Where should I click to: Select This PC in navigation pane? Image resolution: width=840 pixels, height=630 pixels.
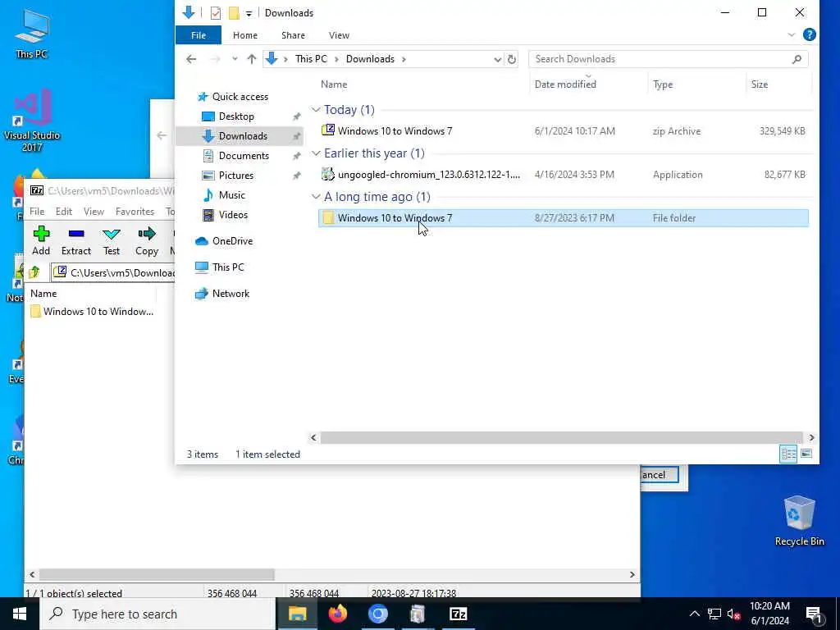pos(228,267)
